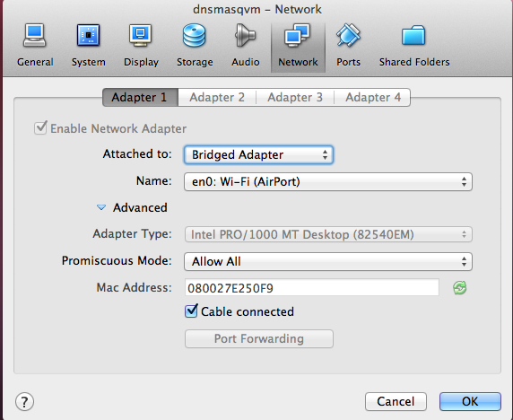Collapse the Advanced disclosure triangle
This screenshot has width=513, height=420.
point(101,207)
